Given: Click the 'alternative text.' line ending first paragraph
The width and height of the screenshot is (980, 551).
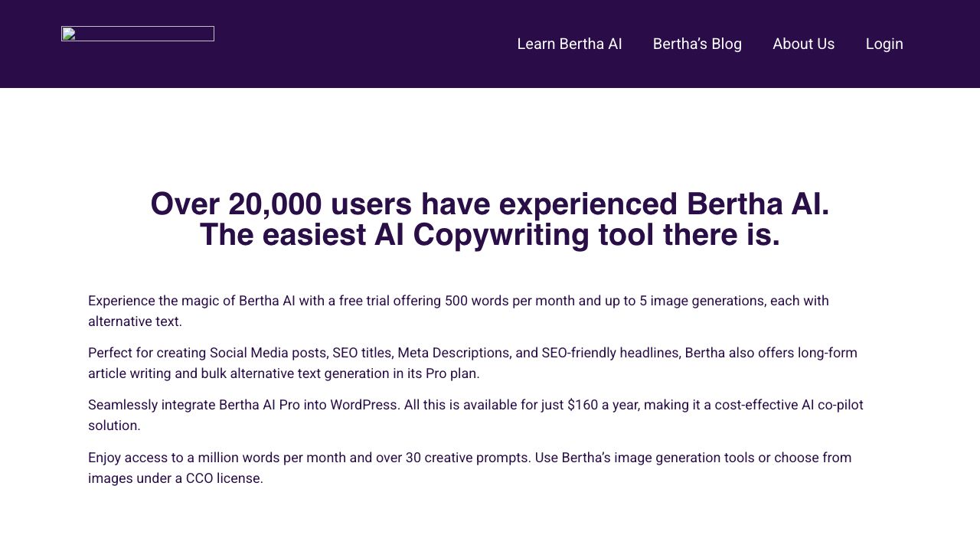Looking at the screenshot, I should tap(135, 321).
